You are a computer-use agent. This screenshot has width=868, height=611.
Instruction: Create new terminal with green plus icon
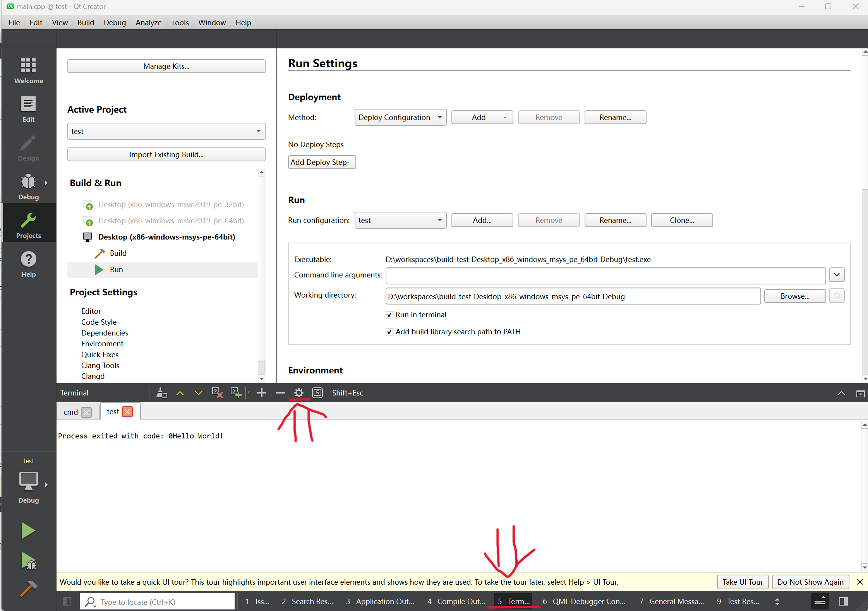click(x=236, y=393)
